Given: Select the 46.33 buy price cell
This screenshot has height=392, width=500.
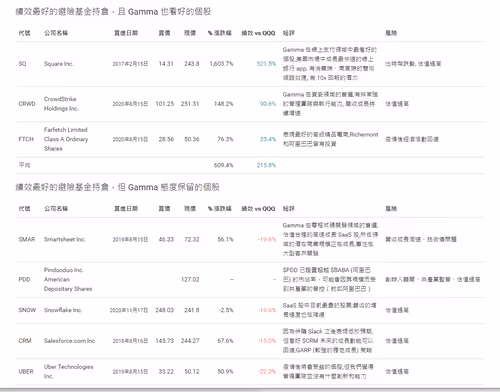Looking at the screenshot, I should (x=166, y=239).
